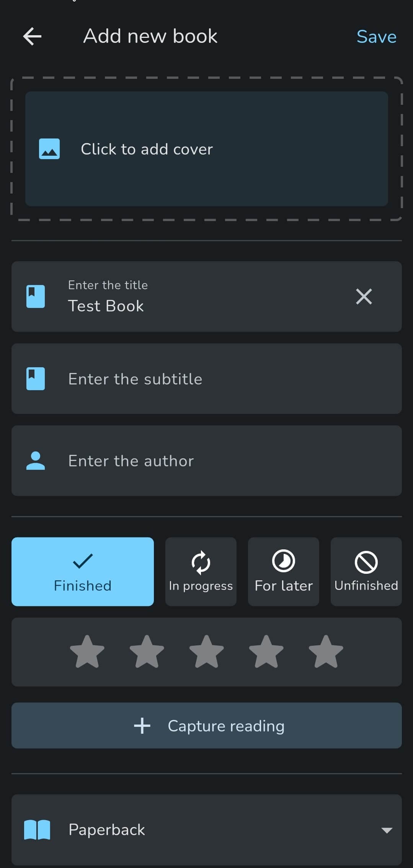
Task: Save the new book
Action: click(x=376, y=37)
